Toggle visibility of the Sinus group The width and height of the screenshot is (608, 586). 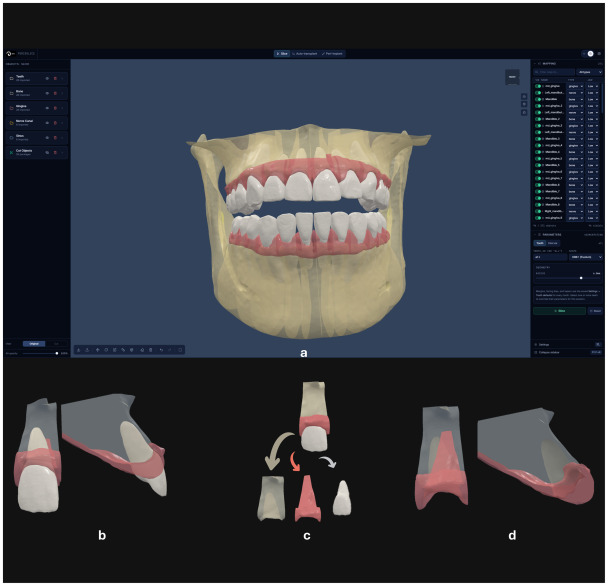tap(47, 138)
